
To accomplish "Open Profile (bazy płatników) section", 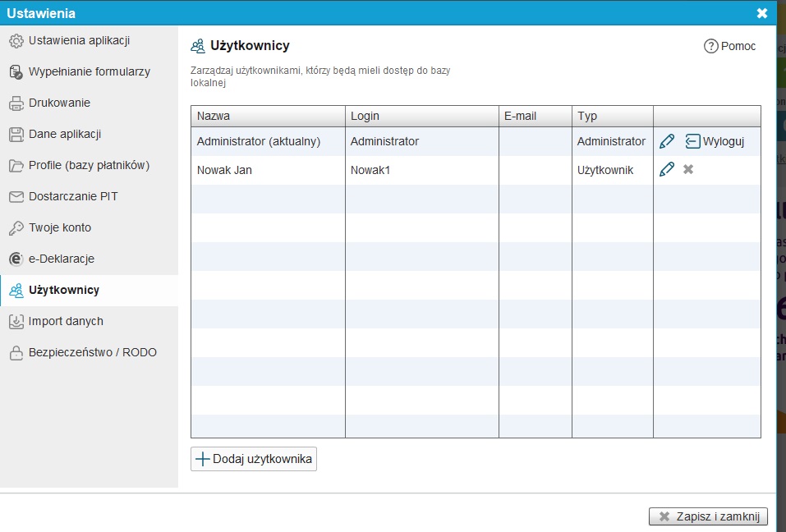I will coord(89,166).
